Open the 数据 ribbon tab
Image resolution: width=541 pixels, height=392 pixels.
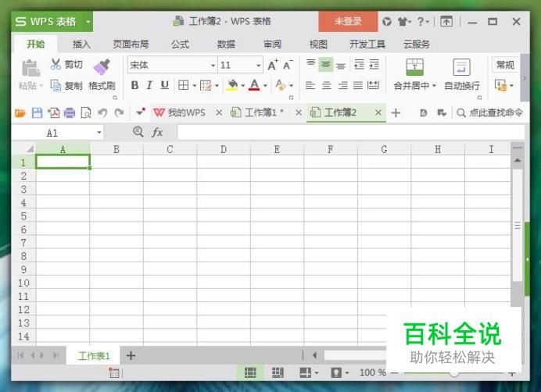click(227, 45)
